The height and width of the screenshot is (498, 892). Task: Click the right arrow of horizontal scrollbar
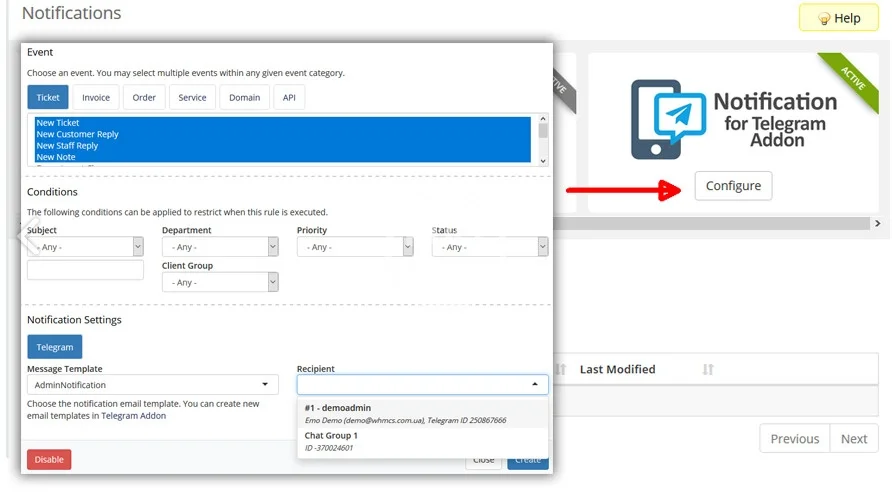click(877, 224)
